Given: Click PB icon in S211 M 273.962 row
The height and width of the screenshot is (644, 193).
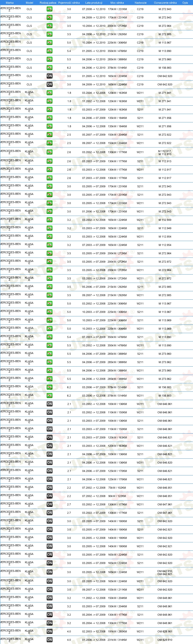Looking at the screenshot, I should 50,363.
